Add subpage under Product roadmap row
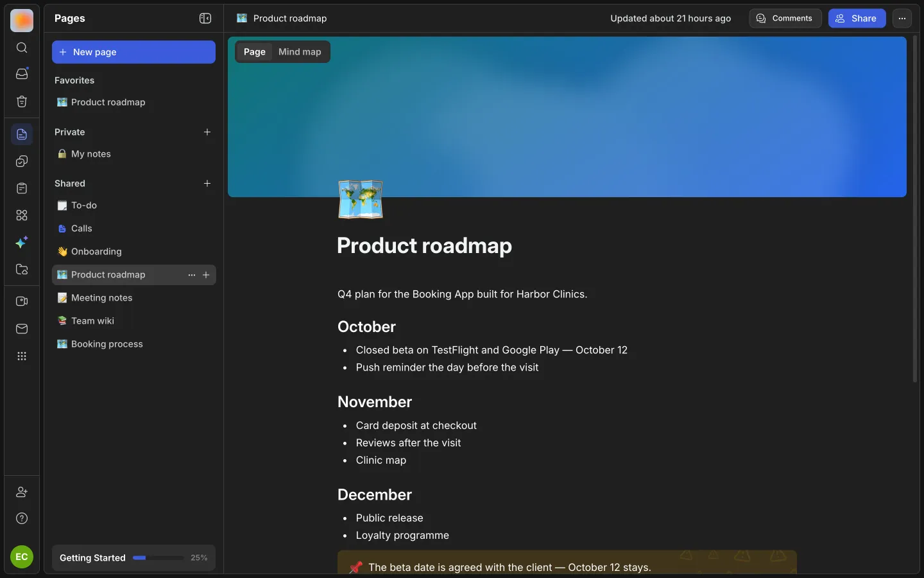 point(206,275)
